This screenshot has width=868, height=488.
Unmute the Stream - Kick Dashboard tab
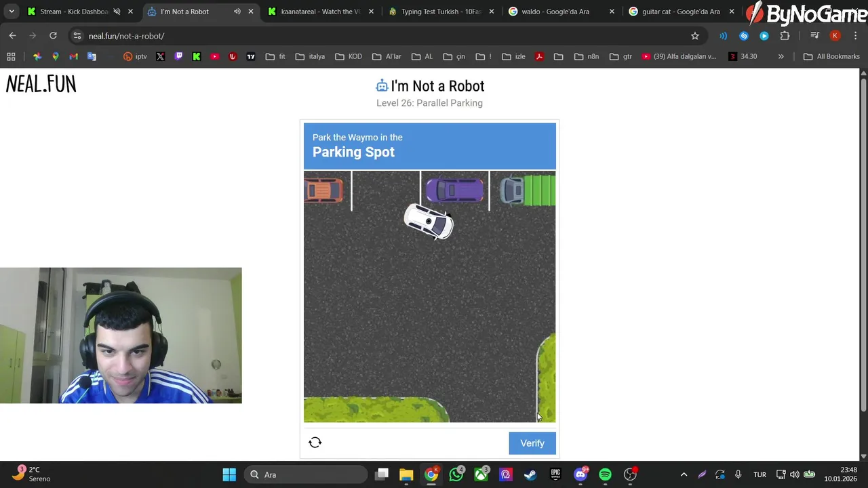coord(117,12)
